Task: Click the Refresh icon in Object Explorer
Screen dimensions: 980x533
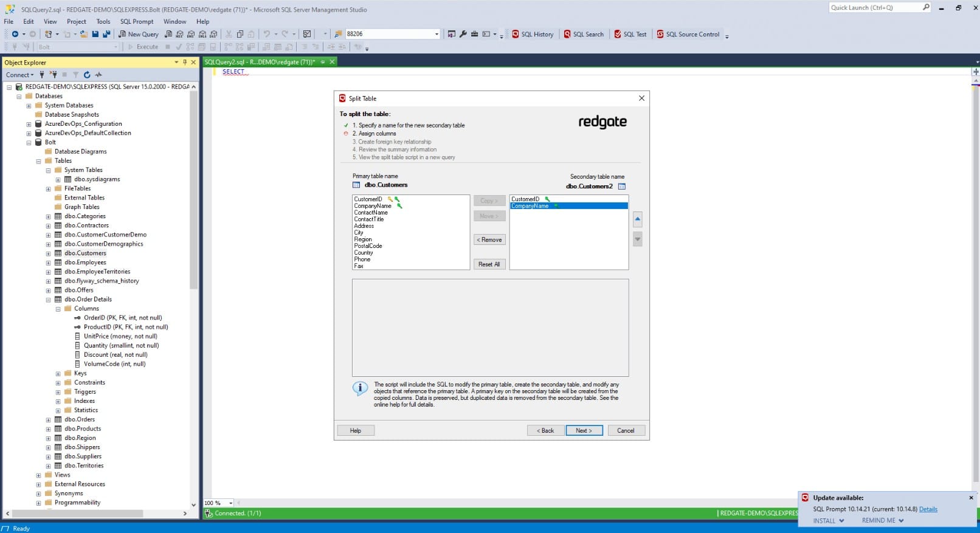Action: (87, 75)
